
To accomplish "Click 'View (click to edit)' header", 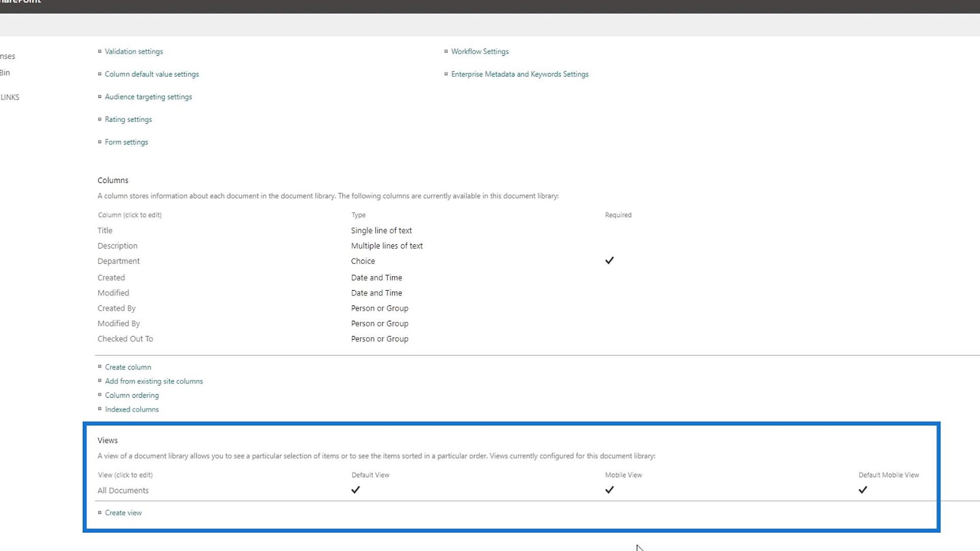I will 126,476.
